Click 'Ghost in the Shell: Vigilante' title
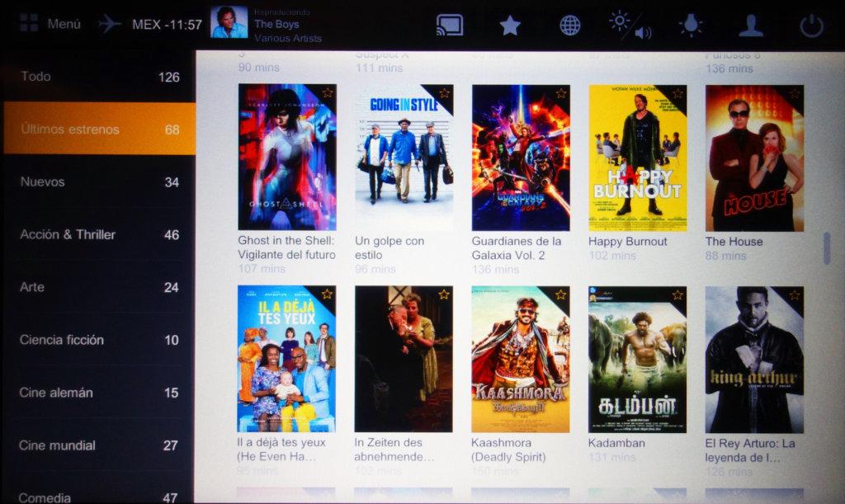Viewport: 845px width, 504px height. coord(286,247)
